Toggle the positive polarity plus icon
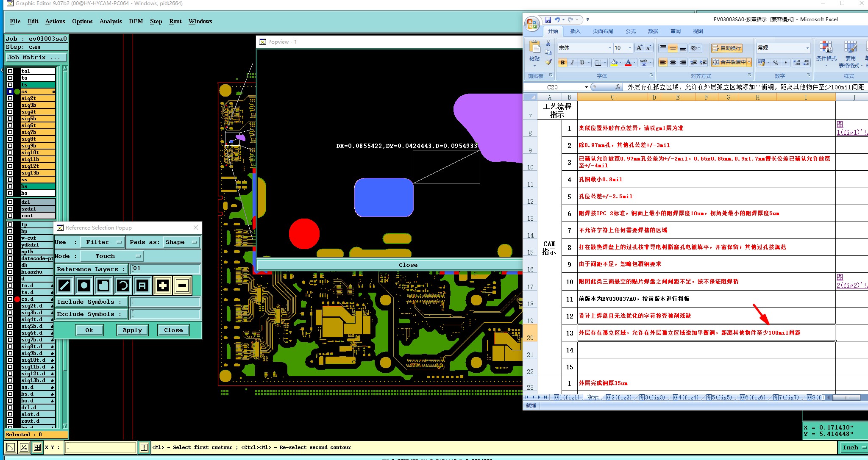This screenshot has width=868, height=460. [x=163, y=286]
